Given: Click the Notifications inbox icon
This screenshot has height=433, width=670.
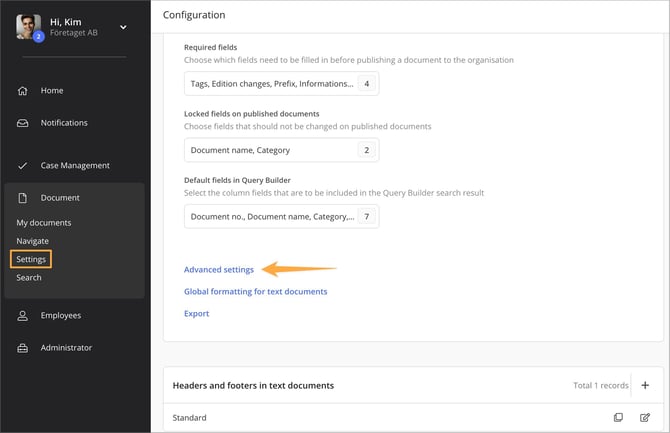Looking at the screenshot, I should [23, 123].
